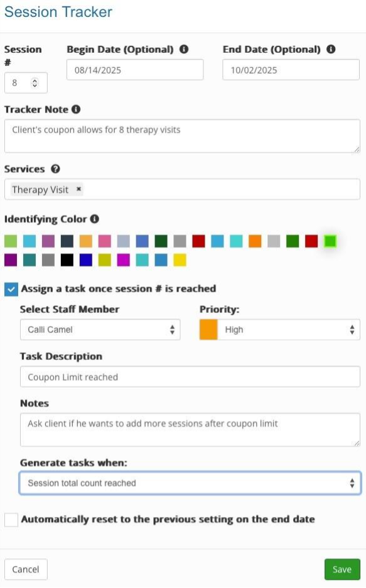Click the Cancel button
This screenshot has height=588, width=366.
pyautogui.click(x=26, y=569)
